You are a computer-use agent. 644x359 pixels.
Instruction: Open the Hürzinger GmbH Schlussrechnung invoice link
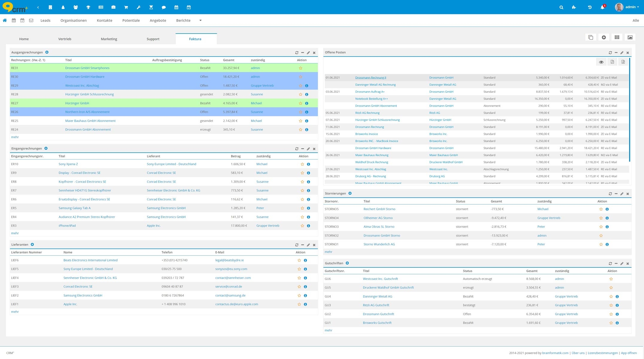(x=89, y=94)
